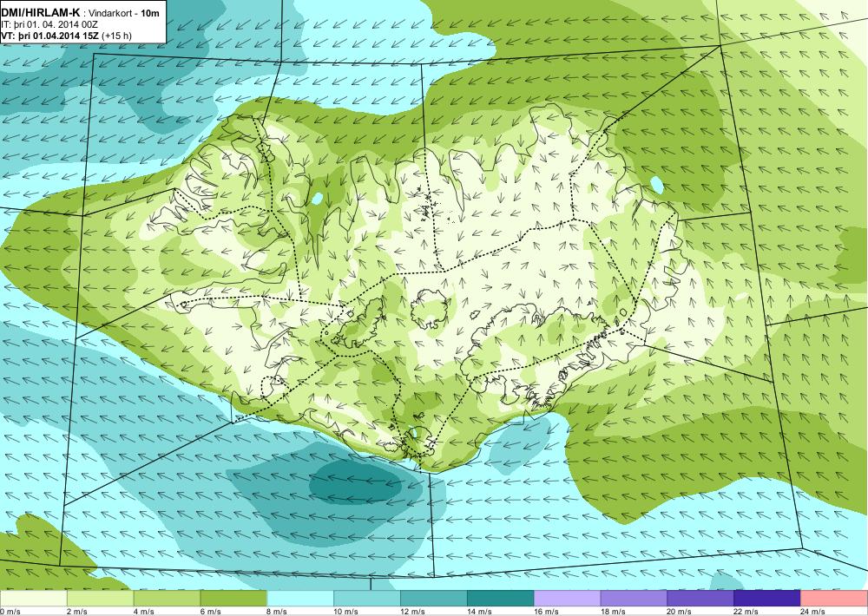Pick the pale cyan 8–10 m/s legend swatch
The image size is (868, 616).
300,599
